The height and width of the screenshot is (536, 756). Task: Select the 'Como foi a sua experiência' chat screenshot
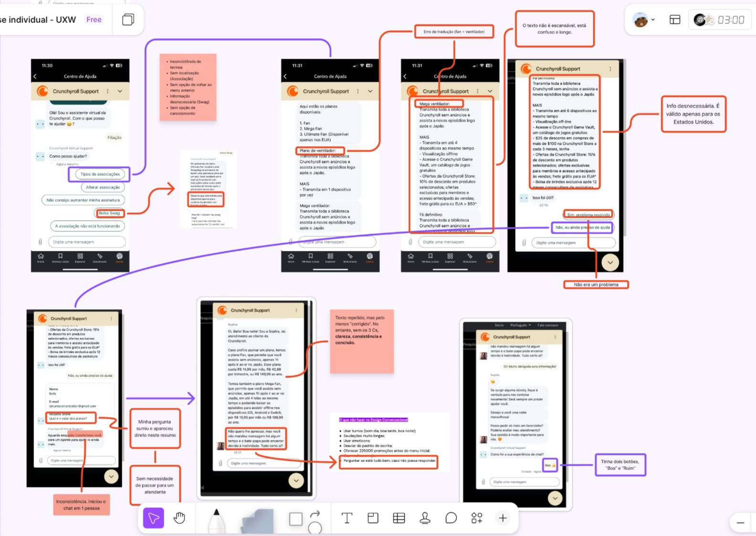click(515, 415)
